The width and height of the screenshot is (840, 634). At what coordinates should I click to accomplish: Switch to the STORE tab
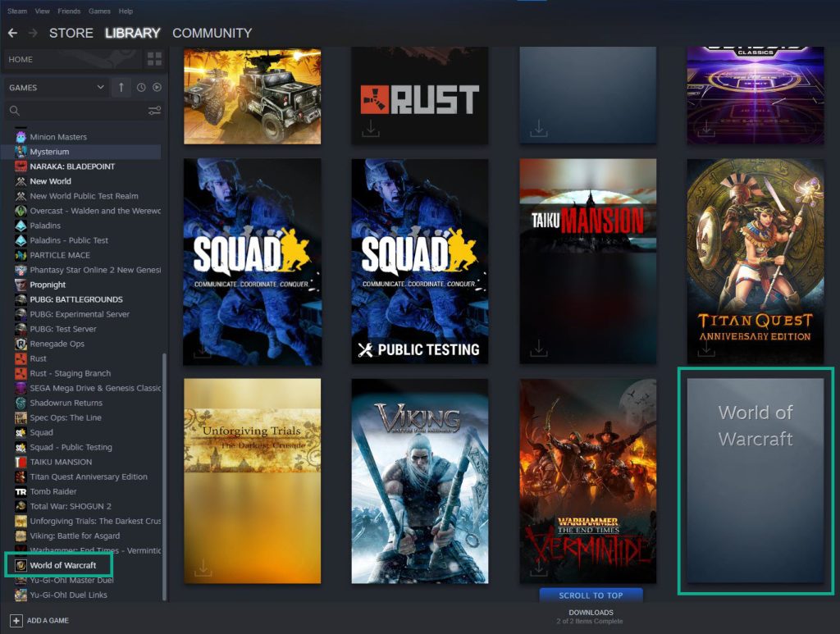(71, 33)
